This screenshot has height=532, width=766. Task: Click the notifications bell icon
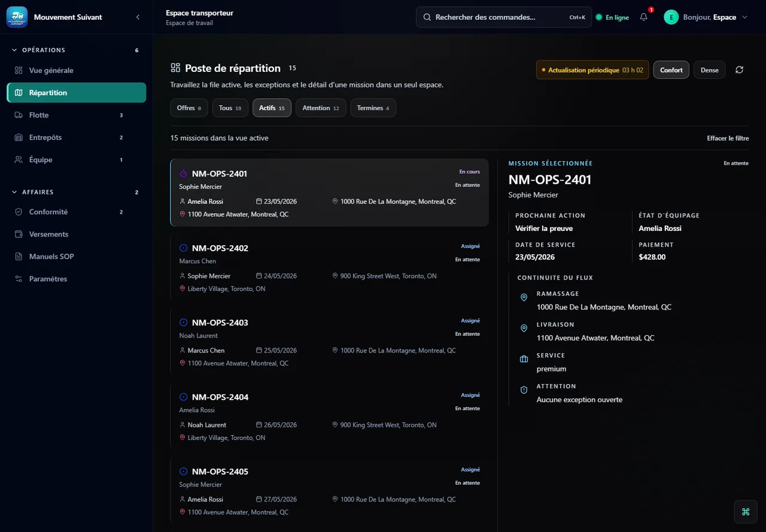pyautogui.click(x=644, y=17)
